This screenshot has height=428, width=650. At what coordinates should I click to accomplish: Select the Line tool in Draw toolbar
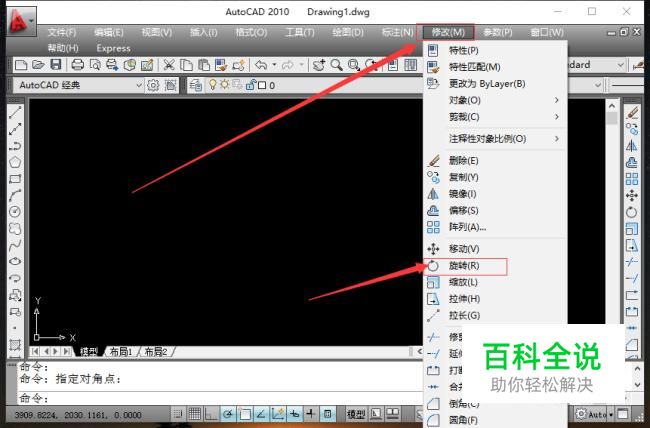click(x=15, y=112)
